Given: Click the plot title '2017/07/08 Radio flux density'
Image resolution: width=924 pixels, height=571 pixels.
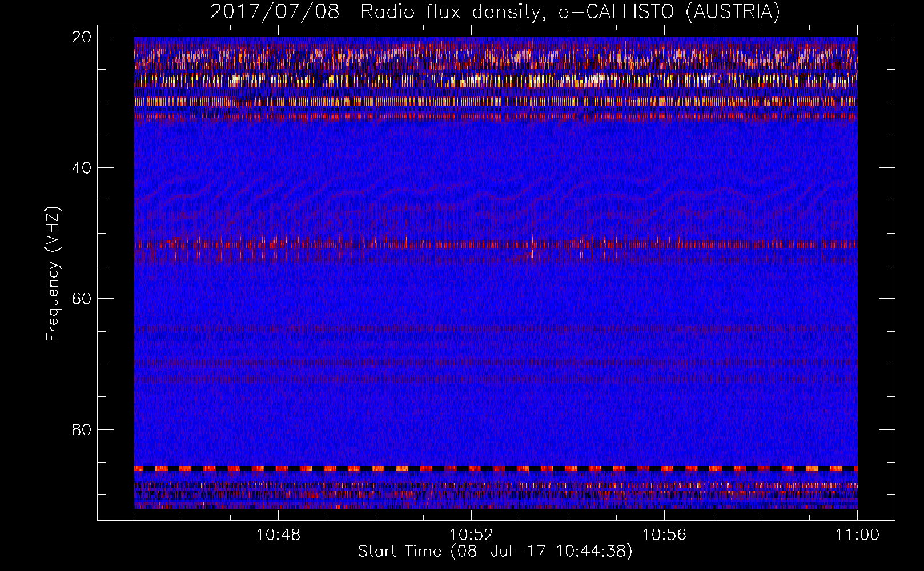Looking at the screenshot, I should pyautogui.click(x=495, y=12).
